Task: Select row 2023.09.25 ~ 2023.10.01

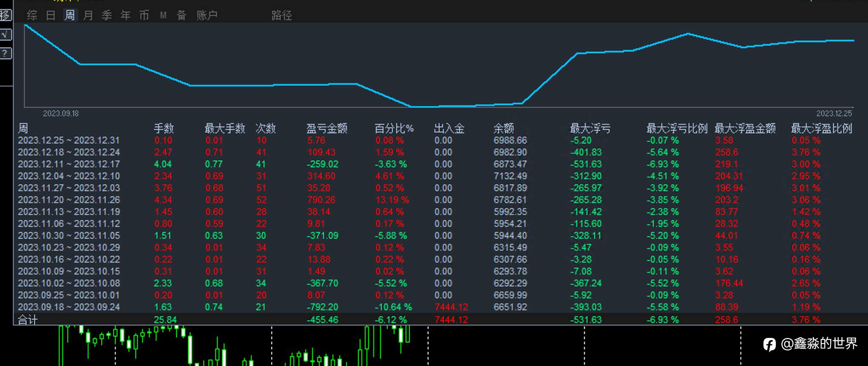Action: point(440,295)
